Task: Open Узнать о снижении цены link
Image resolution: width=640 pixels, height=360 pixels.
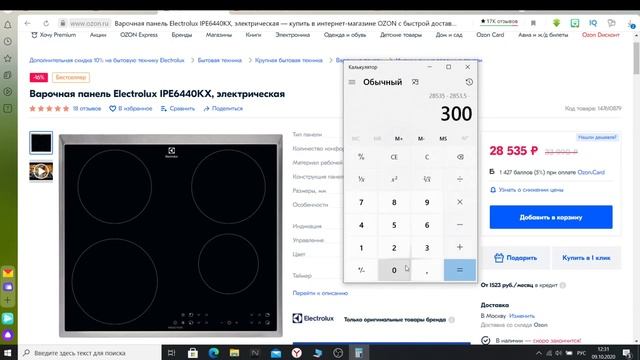Action: point(527,190)
